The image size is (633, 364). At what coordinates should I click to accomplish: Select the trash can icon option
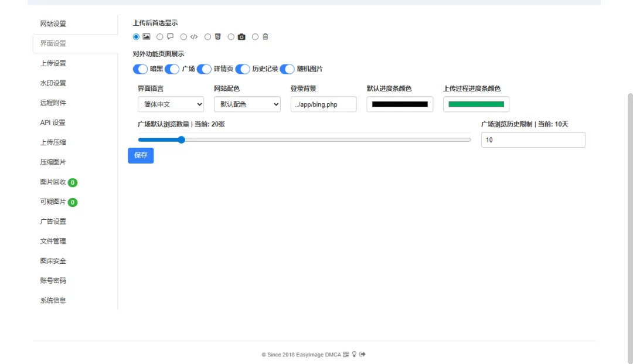pyautogui.click(x=256, y=37)
